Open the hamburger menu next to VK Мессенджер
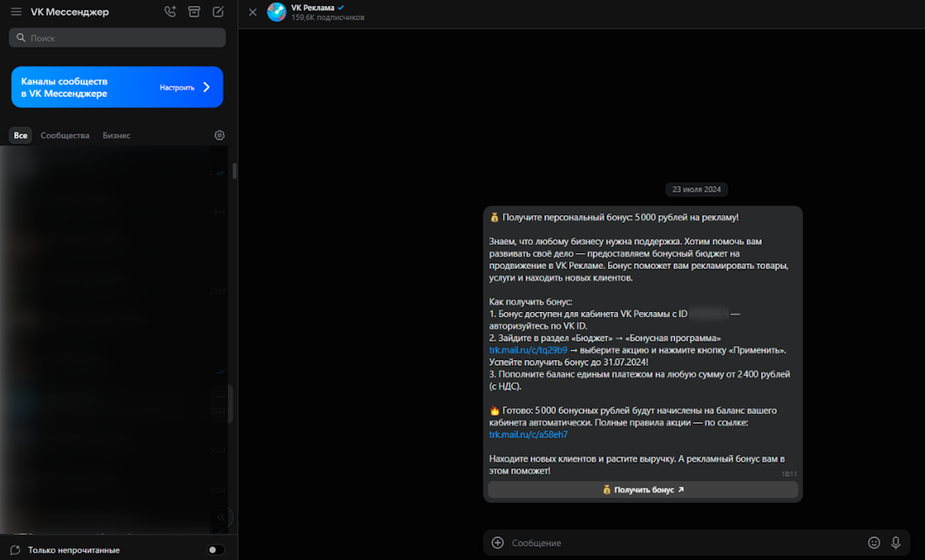Screen dimensions: 925x560 [16, 12]
